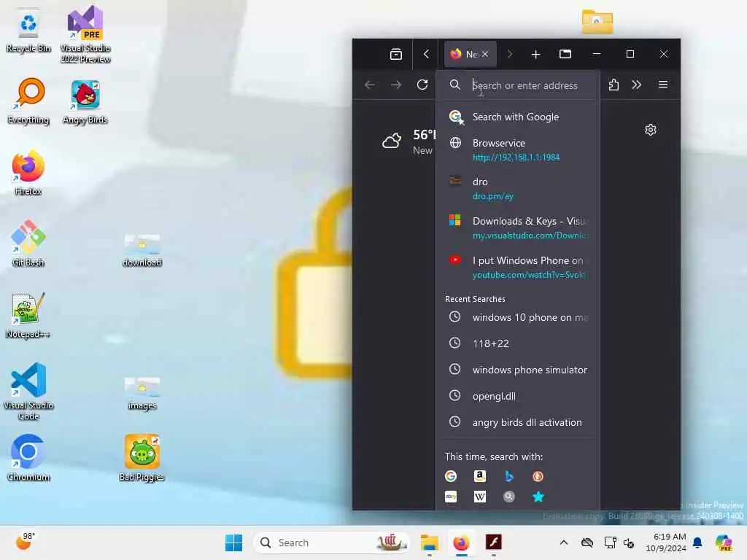747x560 pixels.
Task: Expand the more tools overflow chevron
Action: tap(636, 85)
